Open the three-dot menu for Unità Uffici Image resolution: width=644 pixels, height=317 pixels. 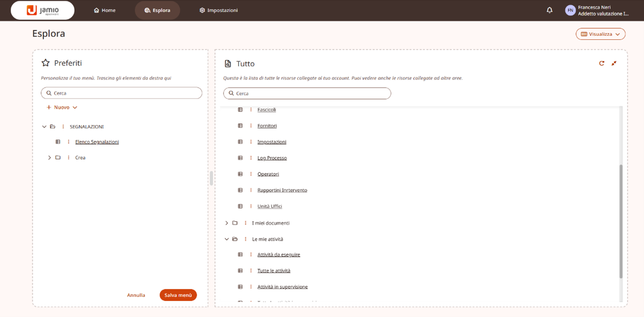point(251,206)
